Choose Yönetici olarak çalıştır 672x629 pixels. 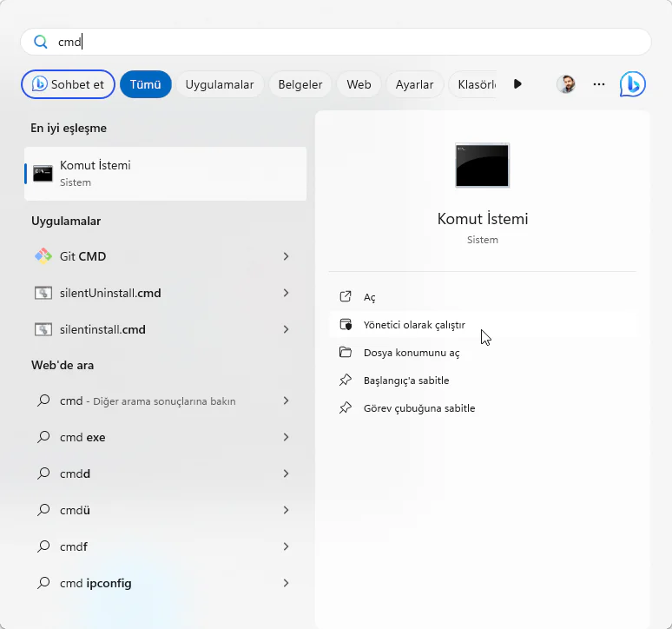483,325
